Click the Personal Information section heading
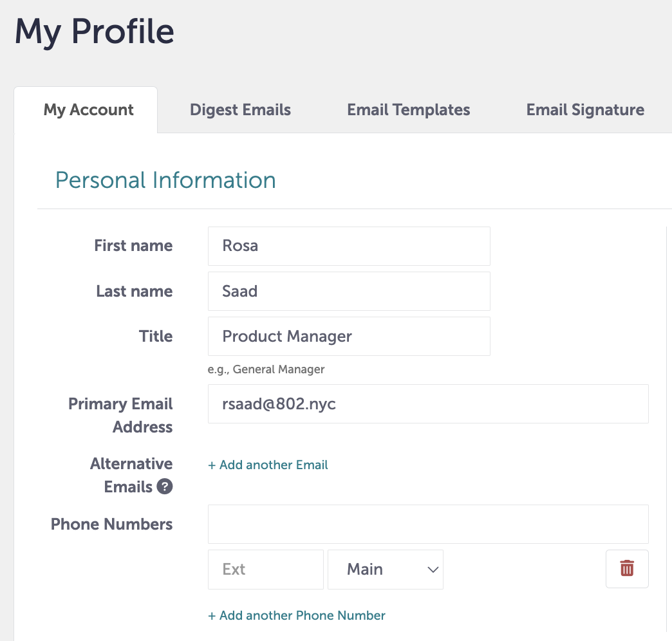This screenshot has width=672, height=641. [x=165, y=180]
